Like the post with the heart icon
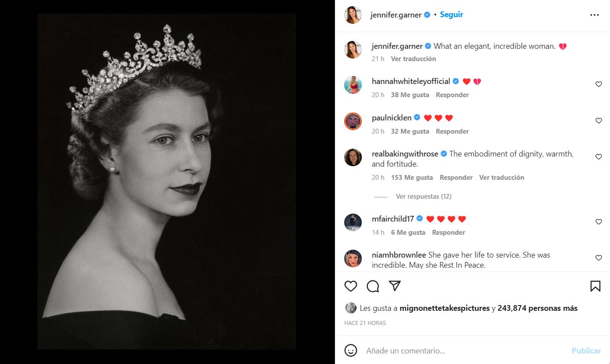The height and width of the screenshot is (364, 610). click(351, 286)
